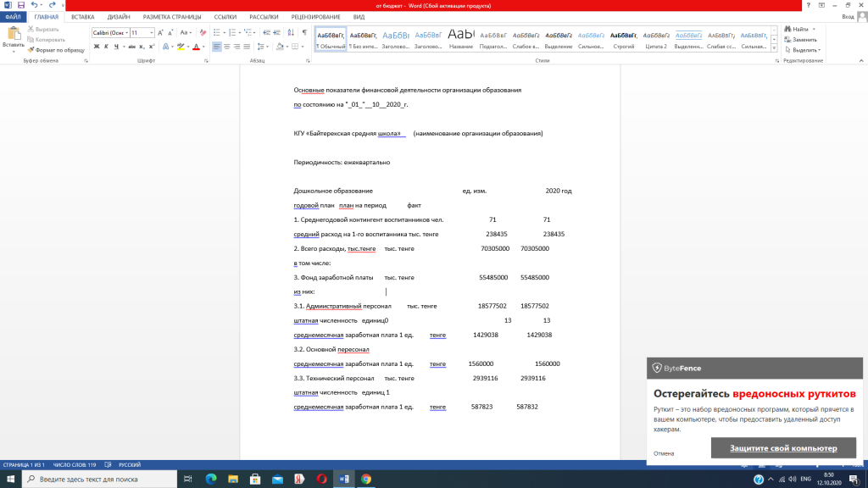
Task: Toggle bold formatting (Ж)
Action: click(x=96, y=47)
